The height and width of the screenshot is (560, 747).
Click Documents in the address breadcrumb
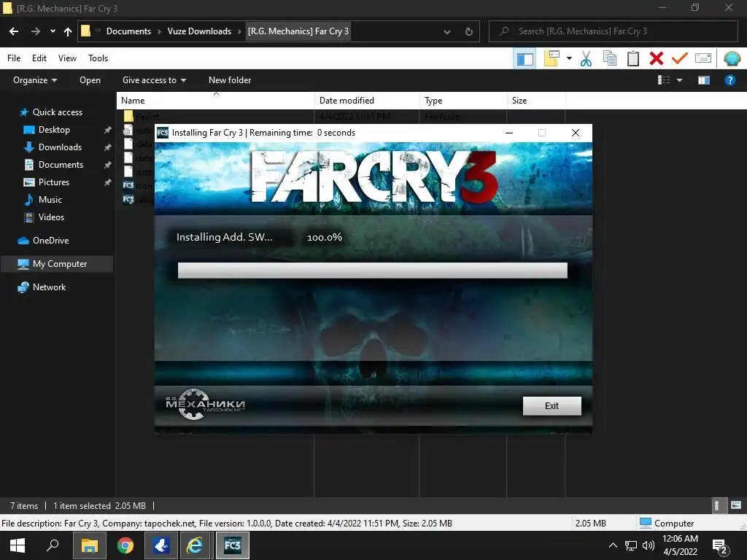coord(128,31)
